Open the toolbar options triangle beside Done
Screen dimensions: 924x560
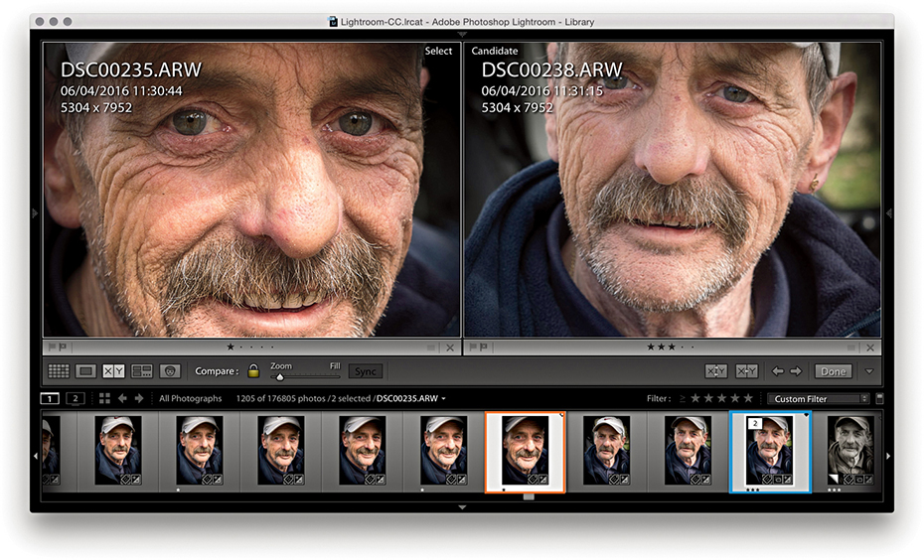[870, 371]
